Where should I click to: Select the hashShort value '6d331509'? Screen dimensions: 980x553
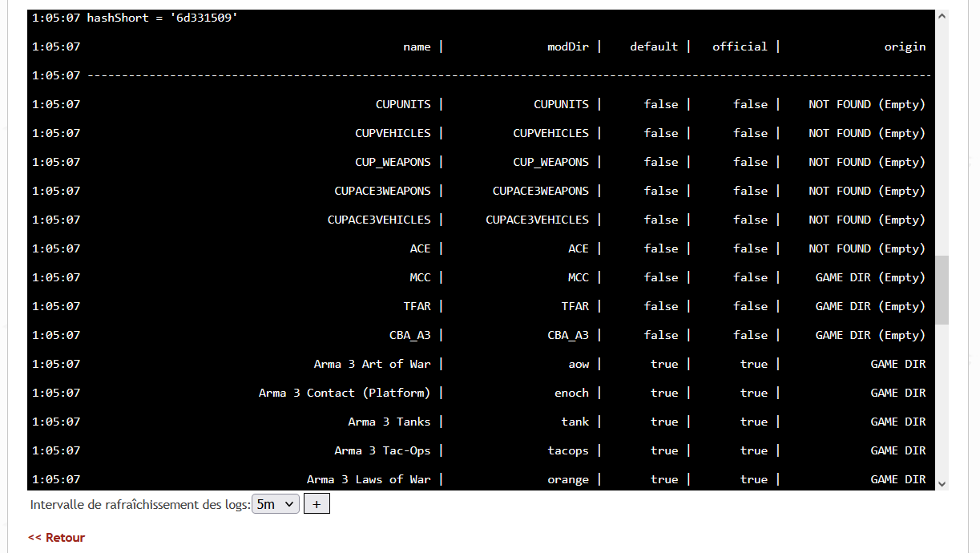pos(204,18)
